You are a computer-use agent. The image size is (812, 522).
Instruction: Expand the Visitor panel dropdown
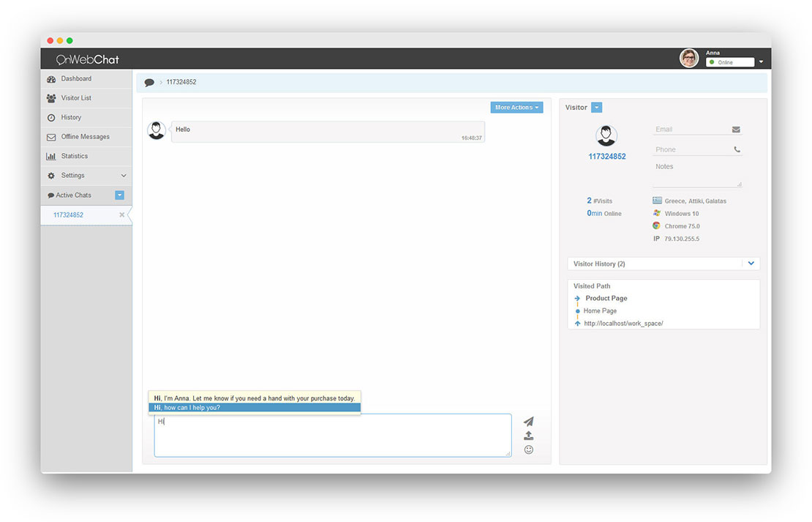pos(596,107)
